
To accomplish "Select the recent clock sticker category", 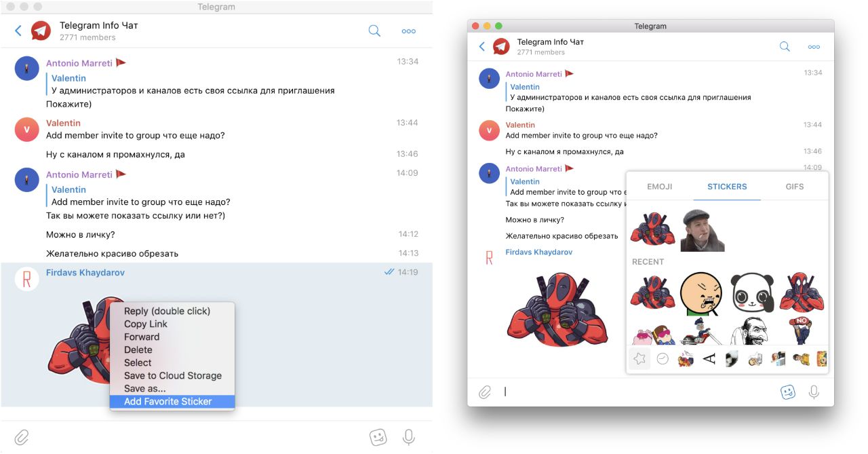I will click(663, 358).
